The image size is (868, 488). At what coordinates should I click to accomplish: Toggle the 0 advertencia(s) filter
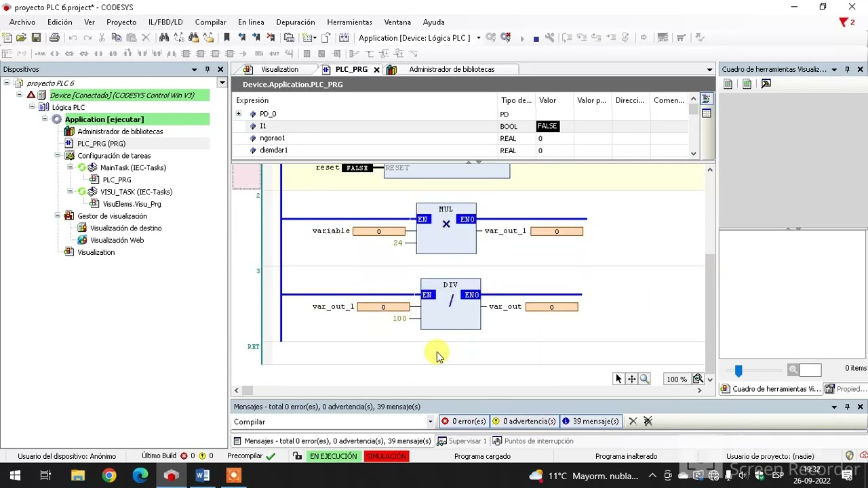524,422
